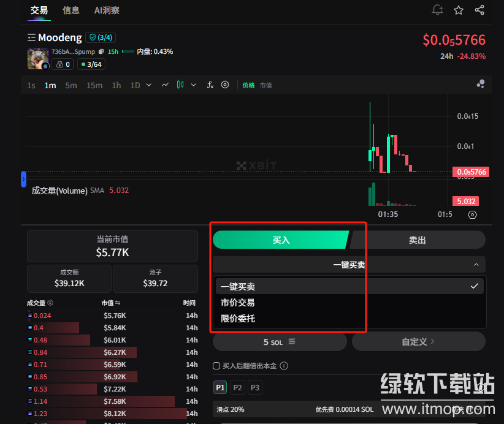Screen dimensions: 504x424
Task: Choose 限价委托 from the dropdown list
Action: click(238, 319)
